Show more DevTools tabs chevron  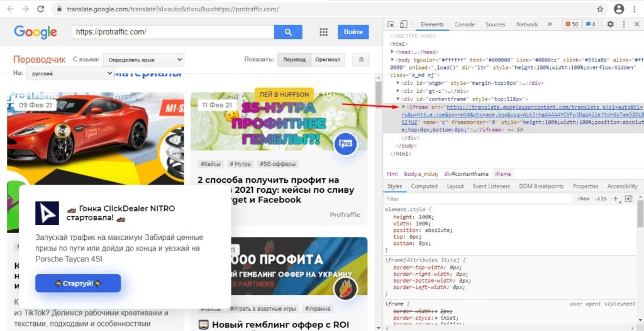550,24
